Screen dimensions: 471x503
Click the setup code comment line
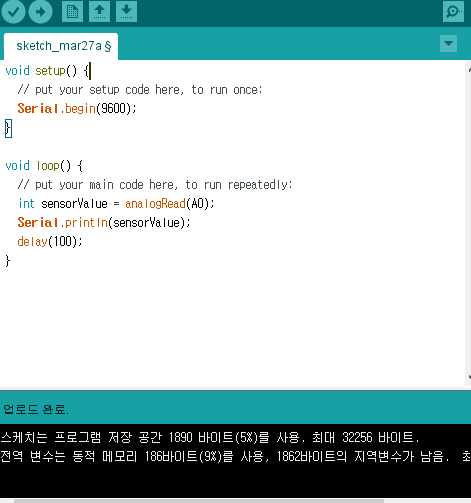(x=140, y=90)
